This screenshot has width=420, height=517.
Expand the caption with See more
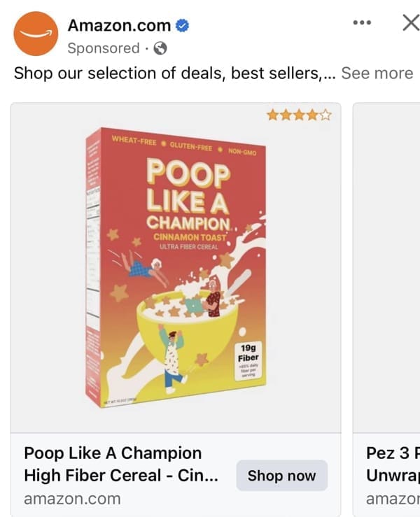377,73
